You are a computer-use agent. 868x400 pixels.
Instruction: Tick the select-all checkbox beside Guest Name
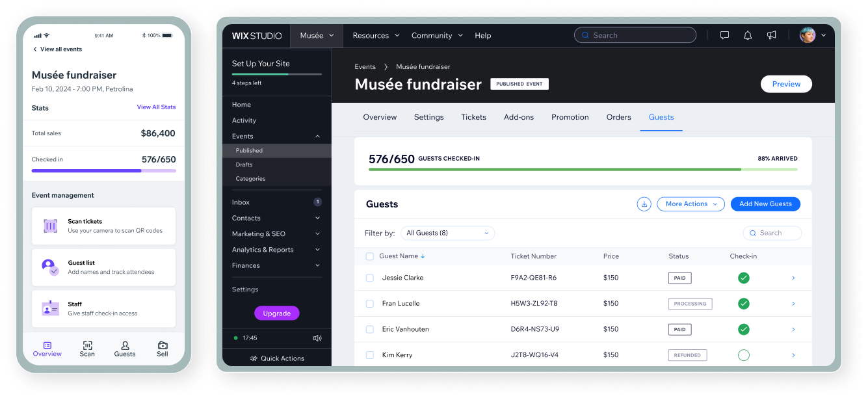(370, 256)
